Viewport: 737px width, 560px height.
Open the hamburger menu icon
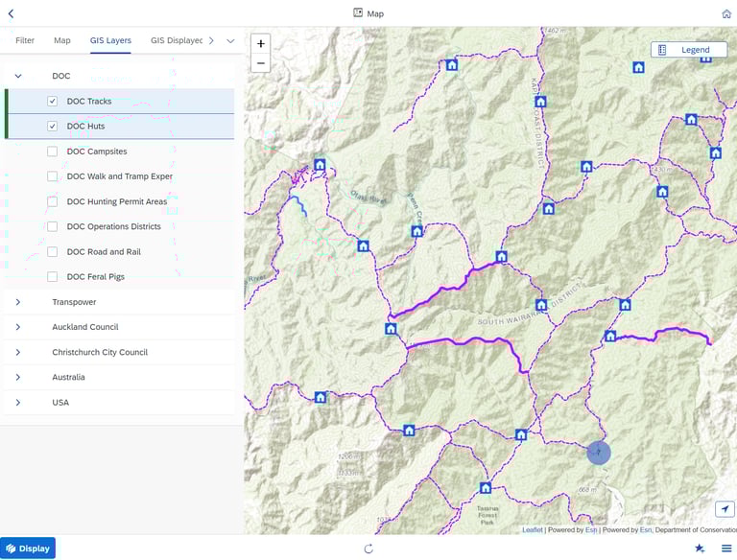[726, 548]
